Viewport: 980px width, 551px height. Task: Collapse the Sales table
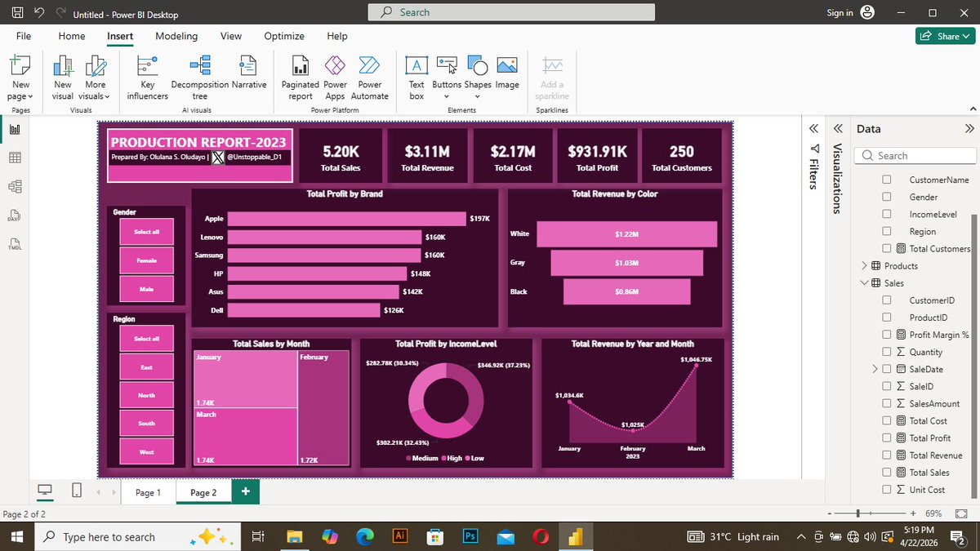click(865, 282)
